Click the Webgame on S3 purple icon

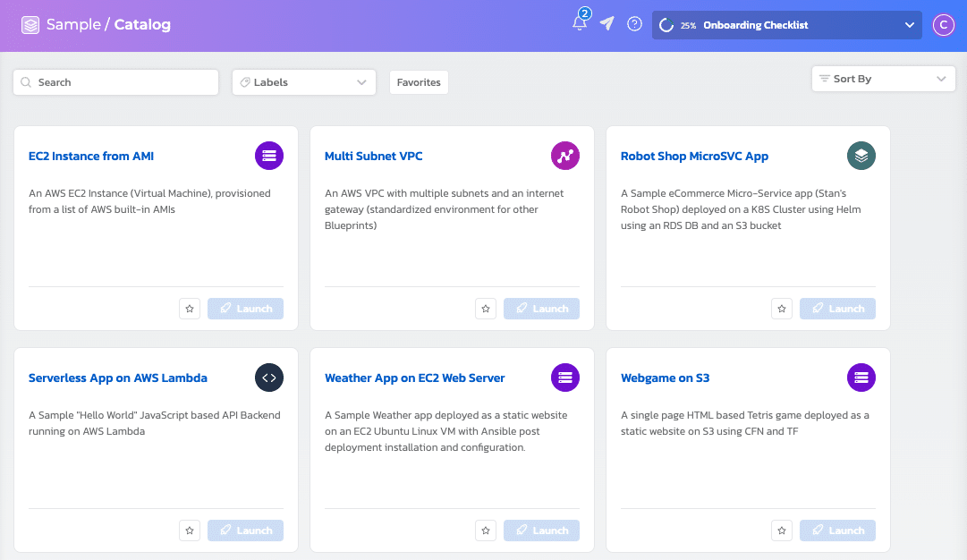(x=861, y=378)
